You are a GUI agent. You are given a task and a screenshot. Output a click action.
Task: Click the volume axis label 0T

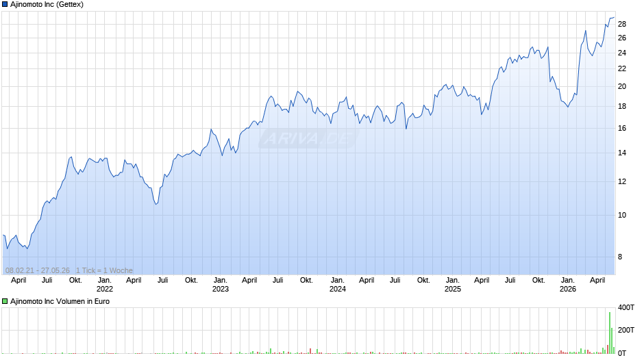tap(622, 353)
